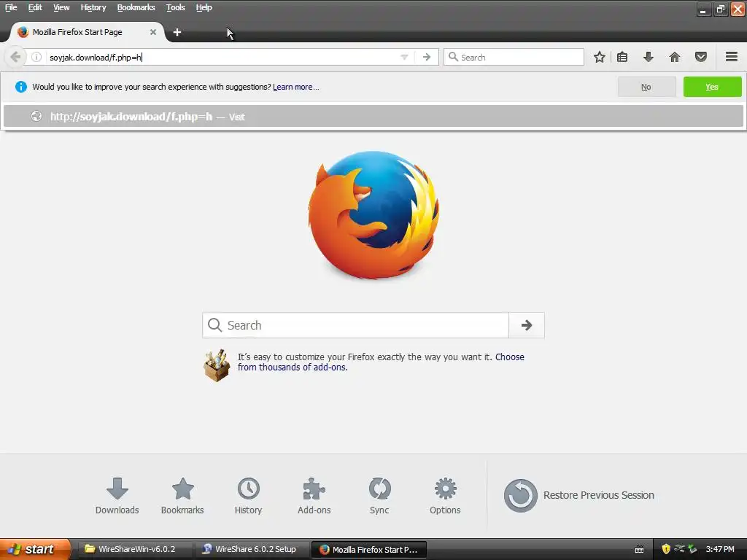Open Downloads shortcut on the start page
This screenshot has width=747, height=560.
click(117, 496)
